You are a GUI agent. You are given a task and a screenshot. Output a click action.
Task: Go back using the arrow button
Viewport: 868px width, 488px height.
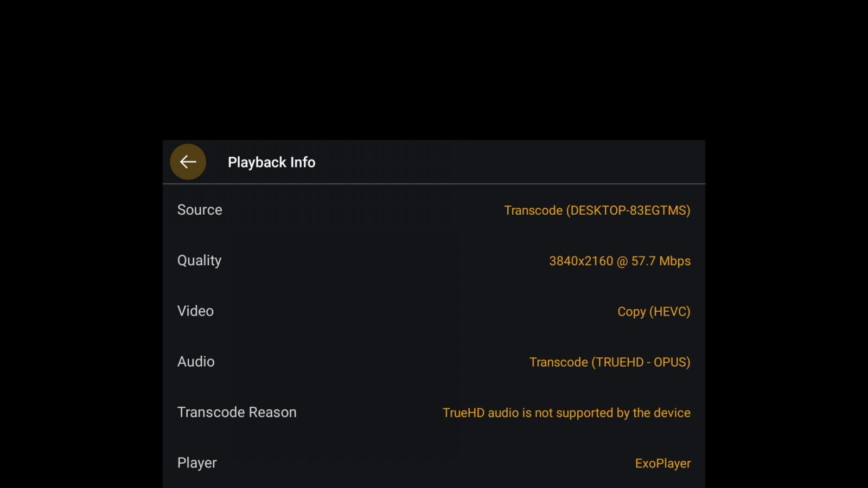[188, 162]
